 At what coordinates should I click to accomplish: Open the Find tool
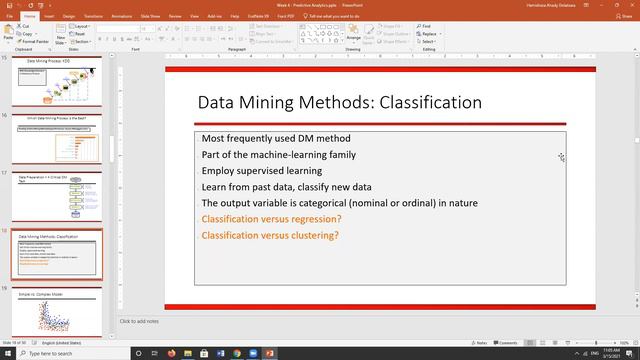(x=424, y=26)
